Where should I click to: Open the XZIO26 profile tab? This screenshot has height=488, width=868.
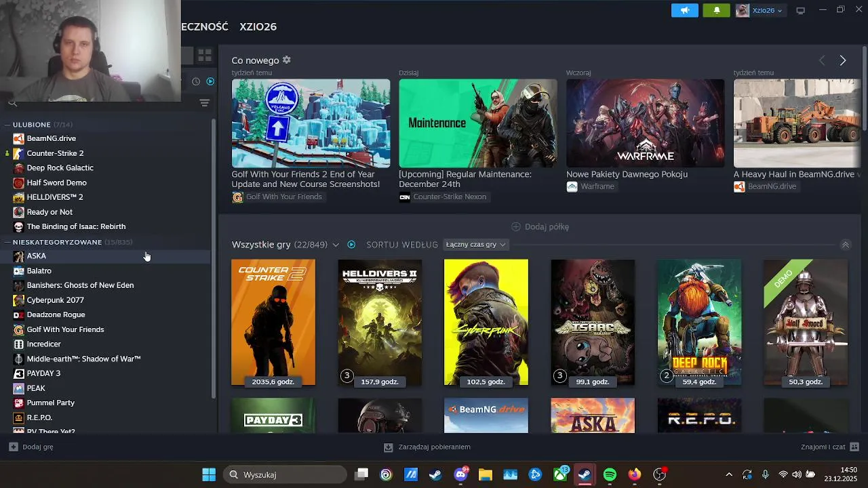(258, 26)
